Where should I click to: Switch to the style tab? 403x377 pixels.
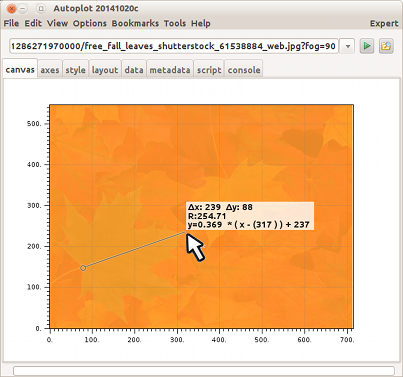point(75,70)
